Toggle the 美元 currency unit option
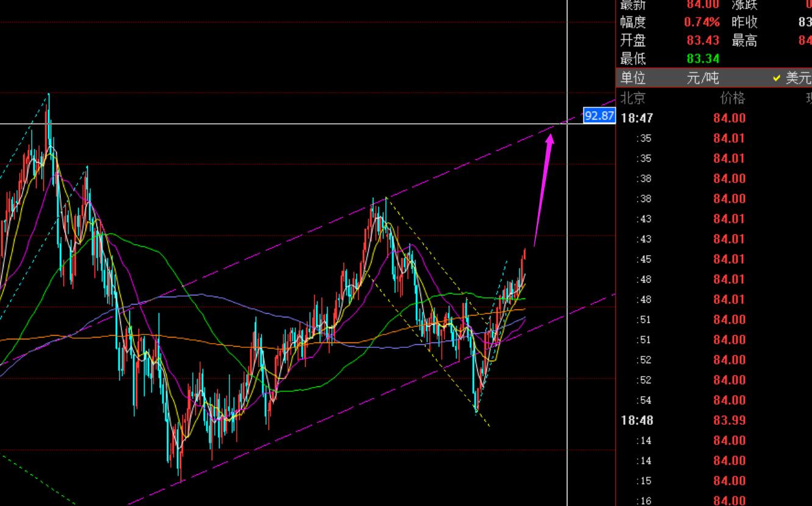 point(792,78)
